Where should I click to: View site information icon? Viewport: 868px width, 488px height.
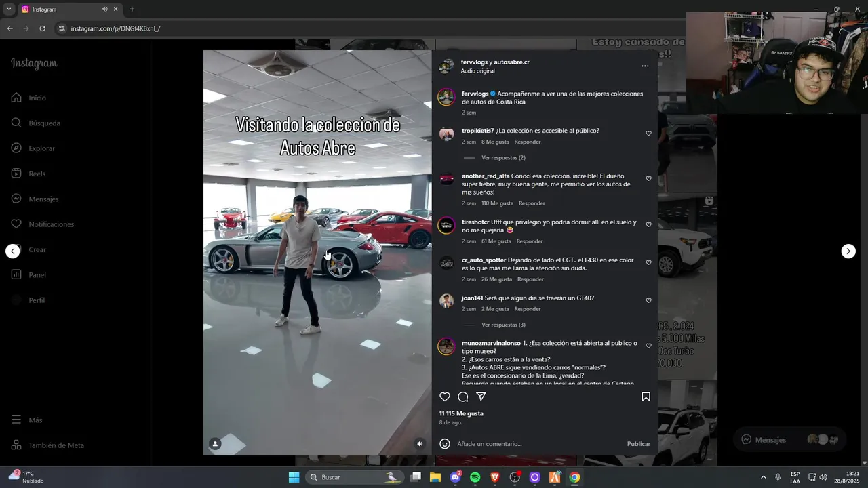[62, 28]
